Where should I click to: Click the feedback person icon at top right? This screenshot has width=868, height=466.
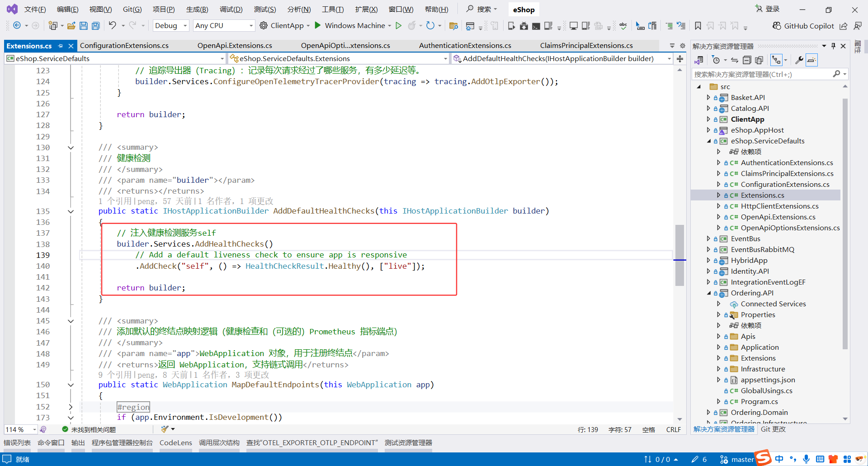(858, 26)
